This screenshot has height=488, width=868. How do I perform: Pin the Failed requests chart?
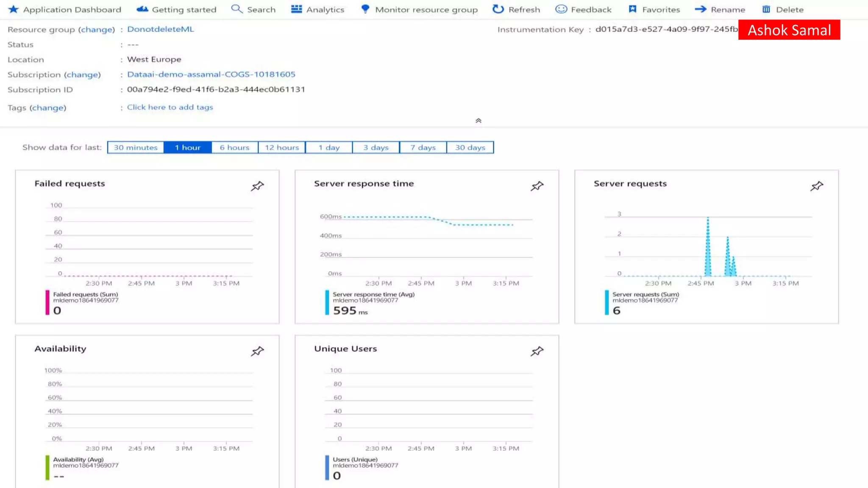(x=257, y=186)
